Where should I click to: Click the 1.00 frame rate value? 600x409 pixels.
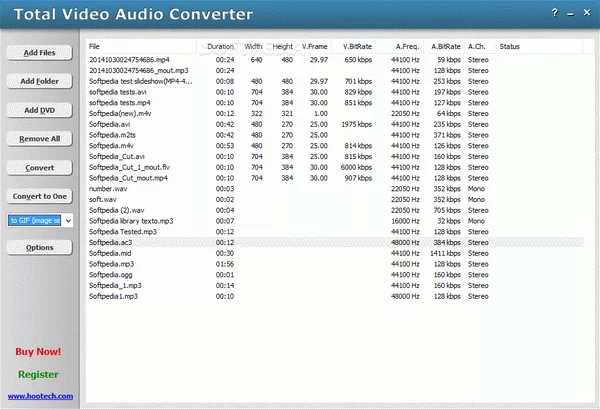coord(321,114)
